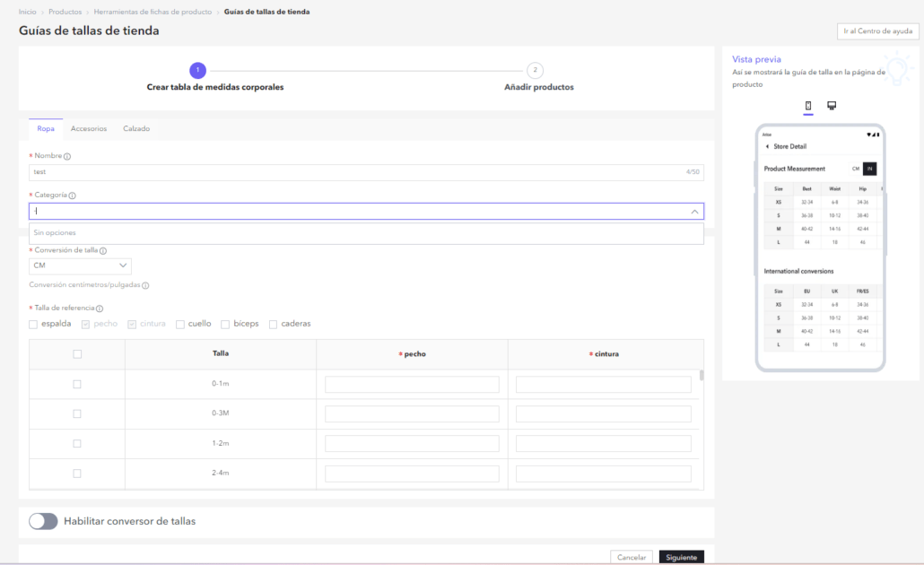Click the info icon next to Talla de referencia

(x=100, y=309)
